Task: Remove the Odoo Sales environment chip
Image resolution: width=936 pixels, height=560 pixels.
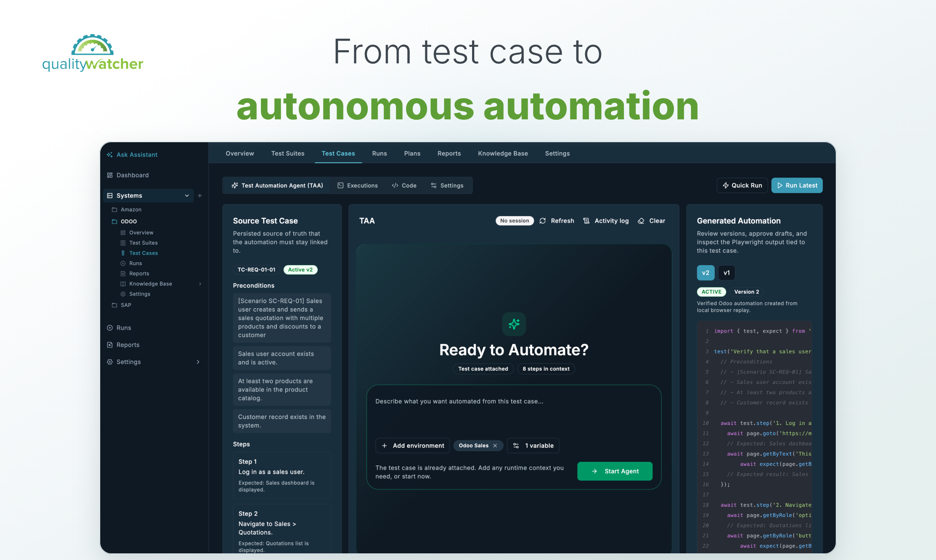Action: 495,446
